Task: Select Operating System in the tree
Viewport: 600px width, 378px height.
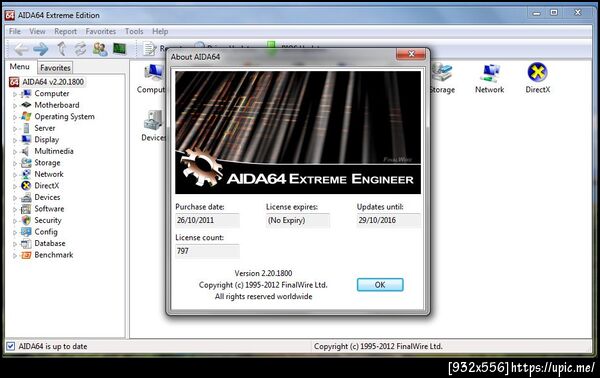Action: [64, 117]
